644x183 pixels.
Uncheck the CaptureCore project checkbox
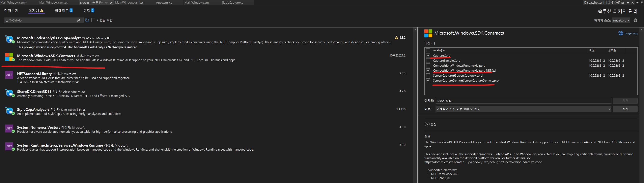coord(428,55)
